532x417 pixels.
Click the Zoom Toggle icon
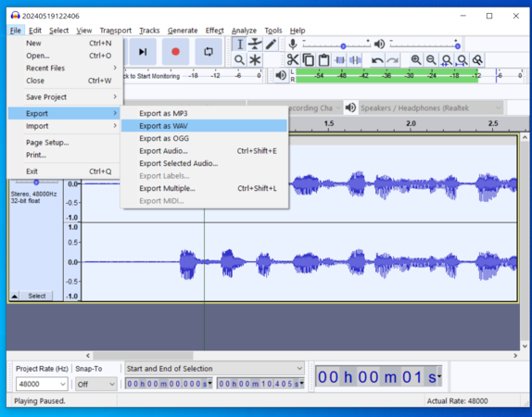pos(477,60)
